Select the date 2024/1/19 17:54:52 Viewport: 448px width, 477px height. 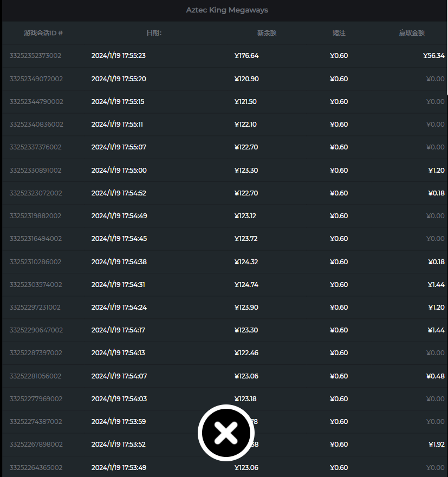[119, 193]
